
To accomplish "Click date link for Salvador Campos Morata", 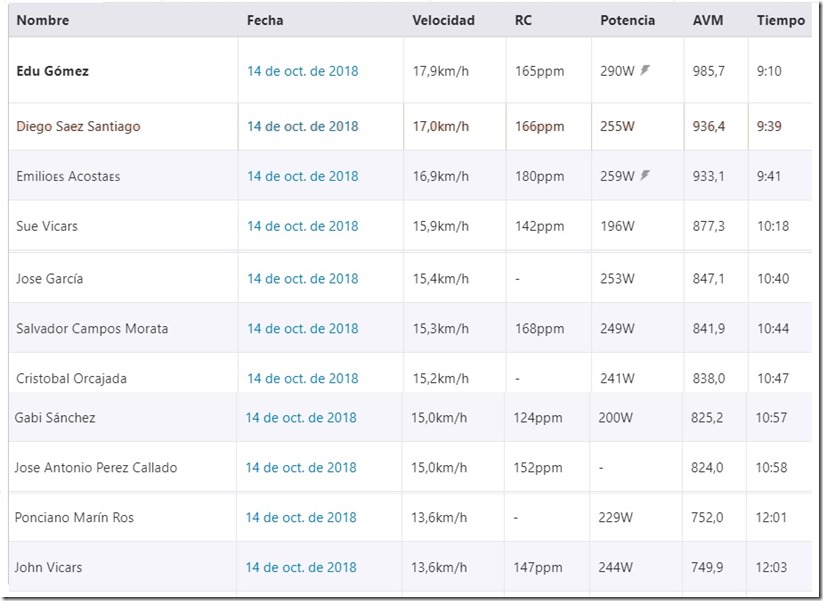I will pos(303,328).
